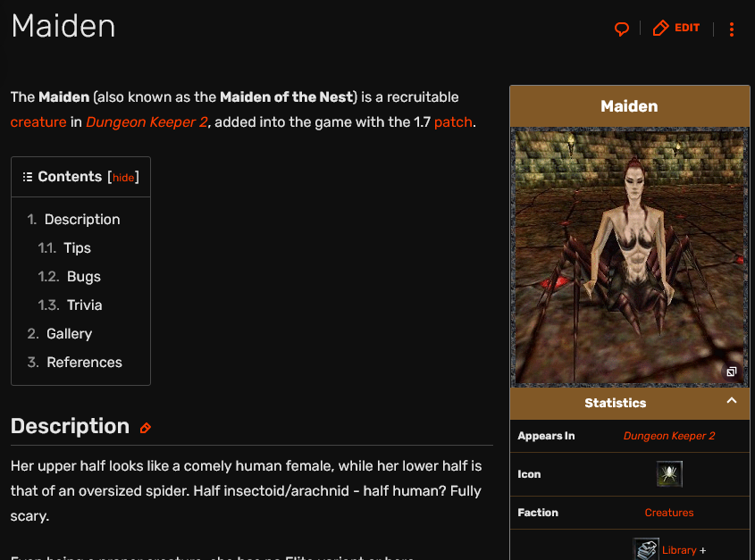Click the Contents list icon
This screenshot has height=560, width=755.
(28, 177)
